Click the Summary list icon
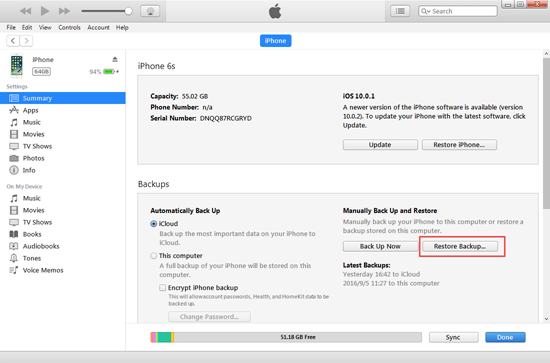 point(14,98)
